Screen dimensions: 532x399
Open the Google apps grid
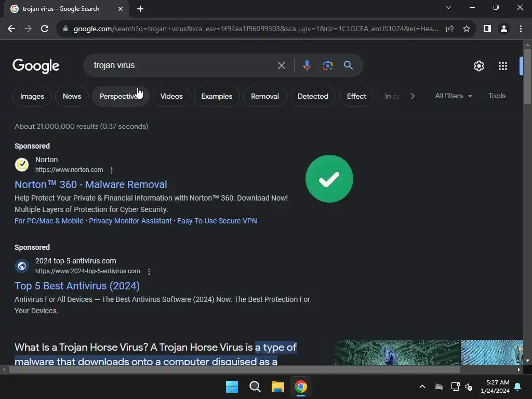click(503, 66)
